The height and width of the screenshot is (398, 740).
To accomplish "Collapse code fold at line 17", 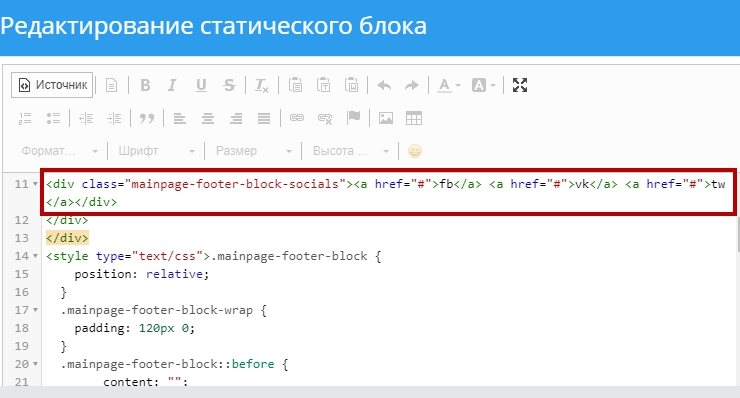I will point(35,310).
